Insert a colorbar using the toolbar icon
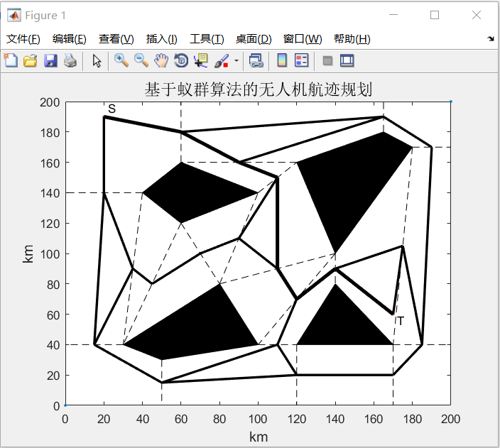This screenshot has width=500, height=448. pyautogui.click(x=282, y=60)
